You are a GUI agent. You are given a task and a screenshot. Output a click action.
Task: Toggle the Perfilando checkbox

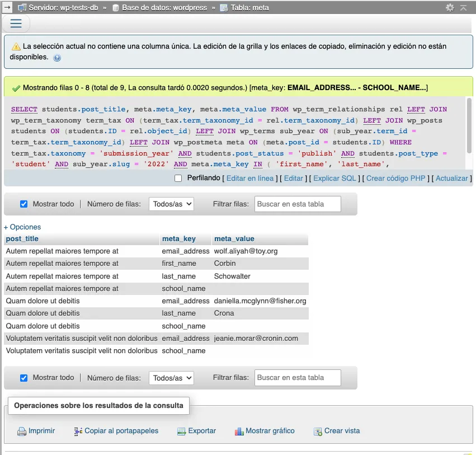pos(178,179)
